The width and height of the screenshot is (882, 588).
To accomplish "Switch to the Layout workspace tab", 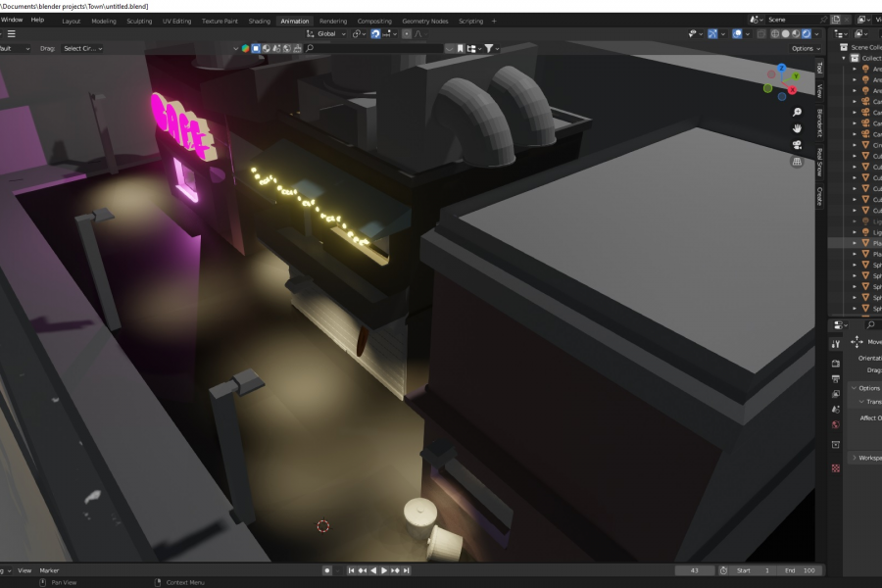I will (71, 21).
